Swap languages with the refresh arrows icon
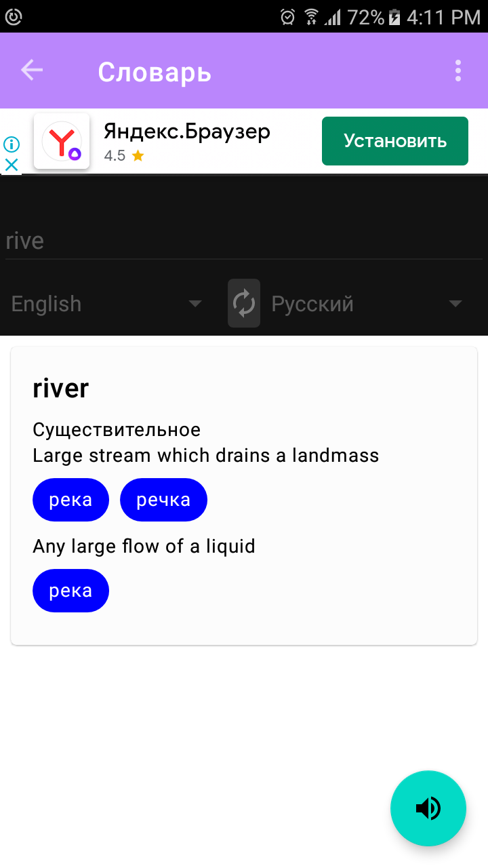Image resolution: width=488 pixels, height=868 pixels. point(244,303)
